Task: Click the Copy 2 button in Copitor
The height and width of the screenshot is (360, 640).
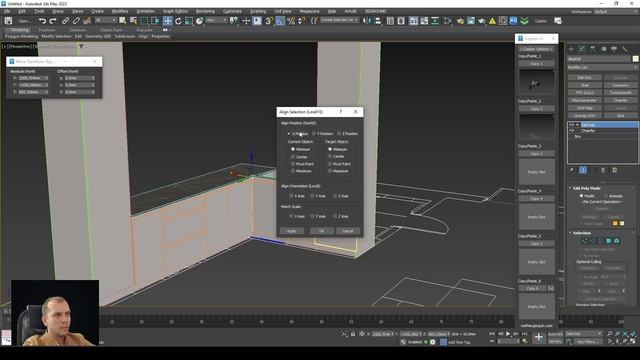Action: 537,109
